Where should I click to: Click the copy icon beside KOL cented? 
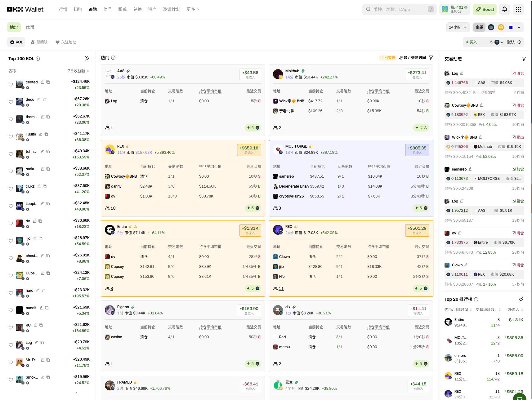pyautogui.click(x=48, y=82)
